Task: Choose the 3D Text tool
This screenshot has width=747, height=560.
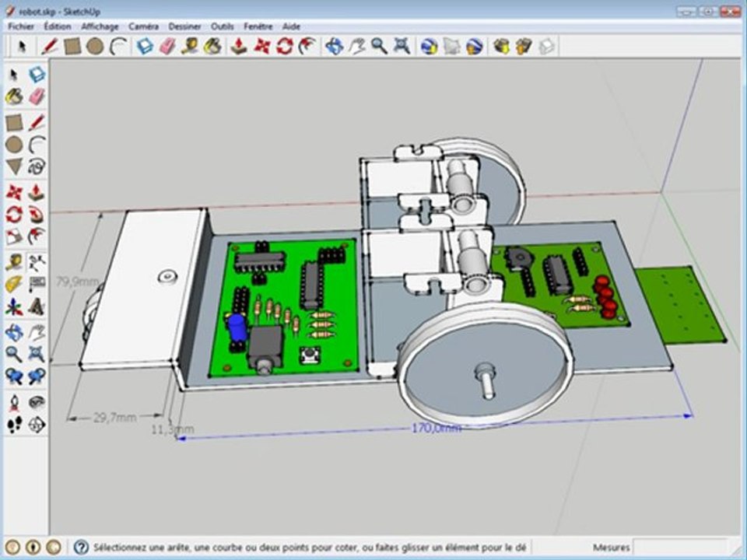Action: (37, 306)
